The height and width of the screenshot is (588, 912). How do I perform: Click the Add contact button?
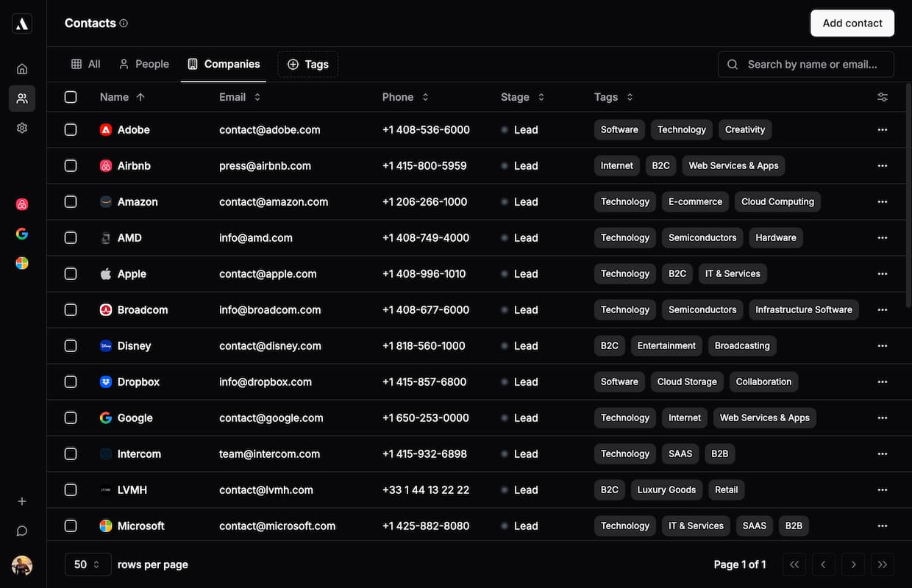852,23
